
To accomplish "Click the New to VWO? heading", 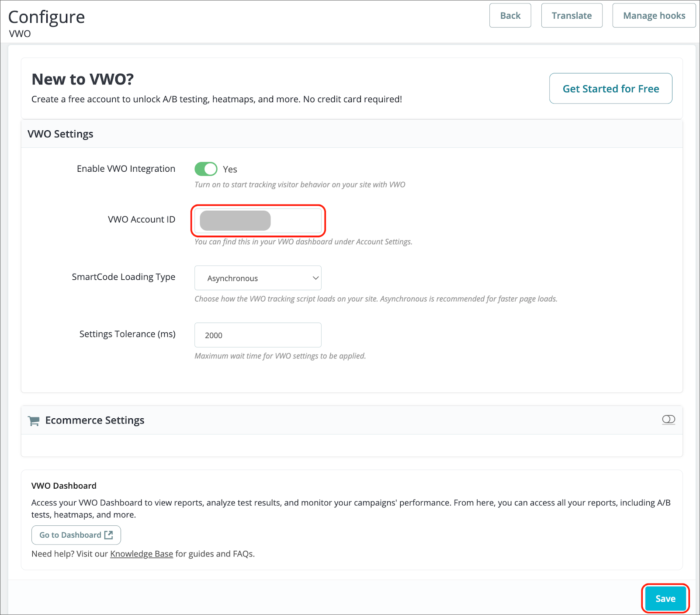I will [83, 80].
